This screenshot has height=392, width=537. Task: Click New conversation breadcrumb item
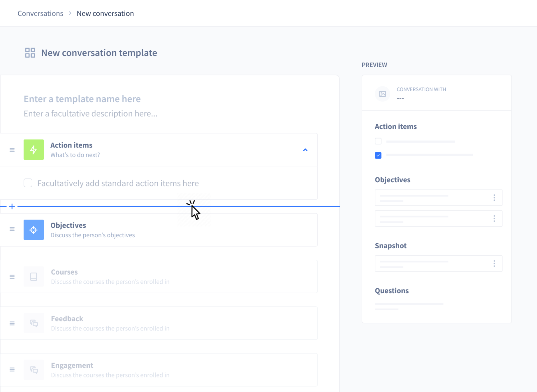coord(105,13)
